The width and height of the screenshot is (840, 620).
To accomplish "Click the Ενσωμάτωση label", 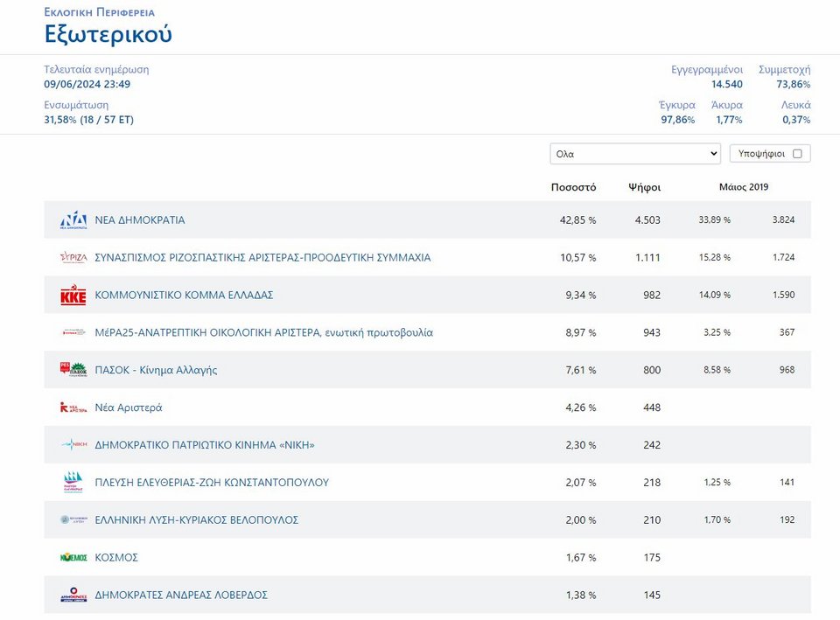I will [x=76, y=105].
